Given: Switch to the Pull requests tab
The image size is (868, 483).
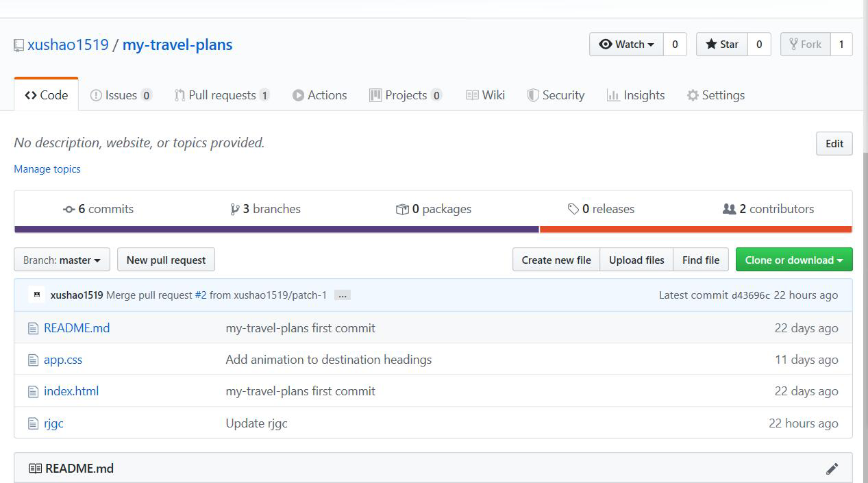Looking at the screenshot, I should coord(221,95).
